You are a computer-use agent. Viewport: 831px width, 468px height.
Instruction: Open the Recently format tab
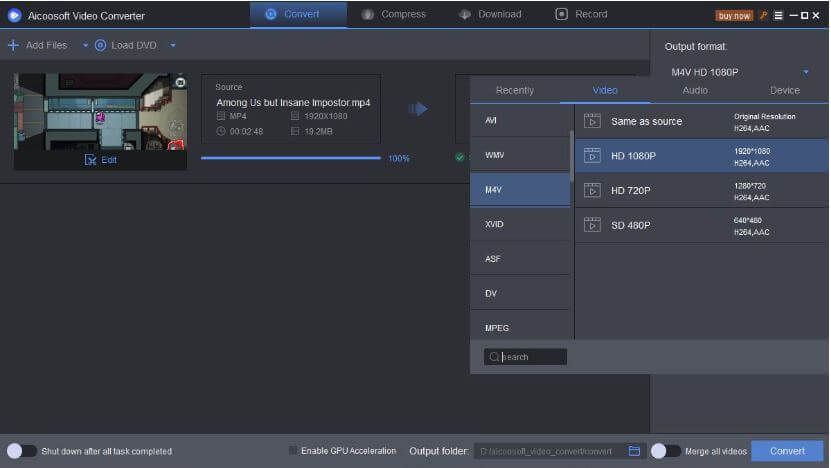click(515, 90)
